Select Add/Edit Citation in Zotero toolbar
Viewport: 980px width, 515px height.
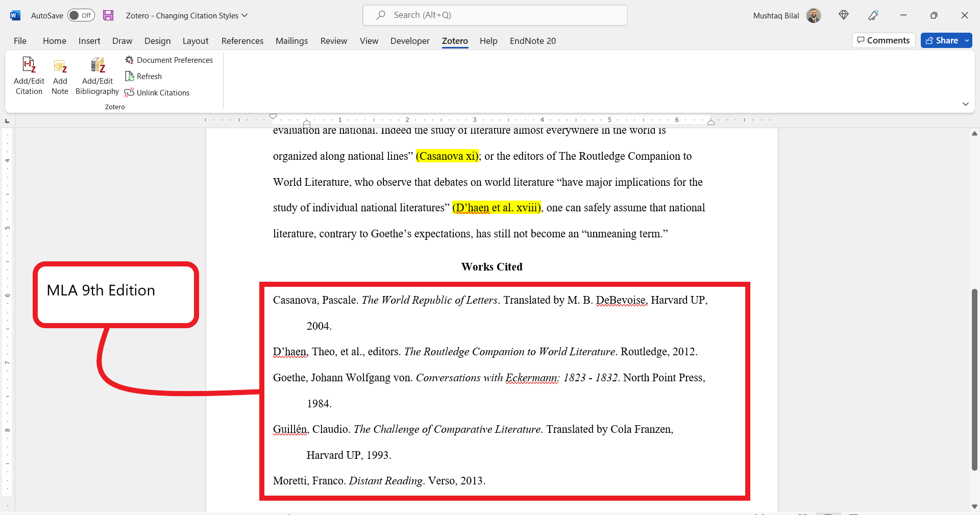29,76
